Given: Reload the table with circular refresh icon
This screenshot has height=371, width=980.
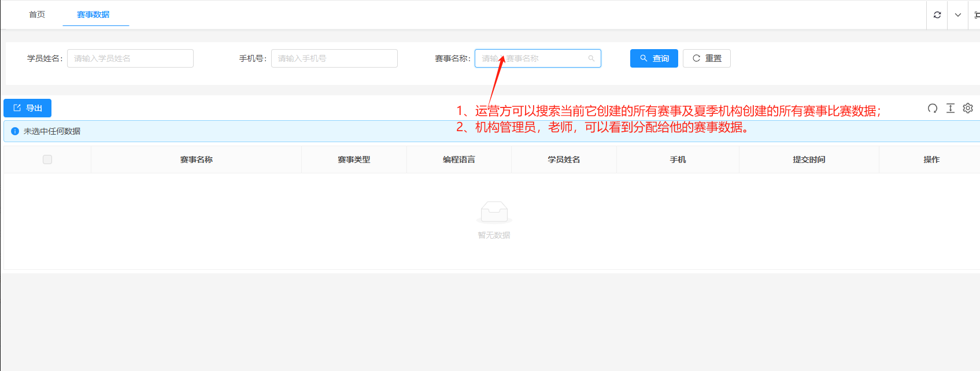Looking at the screenshot, I should pos(933,108).
